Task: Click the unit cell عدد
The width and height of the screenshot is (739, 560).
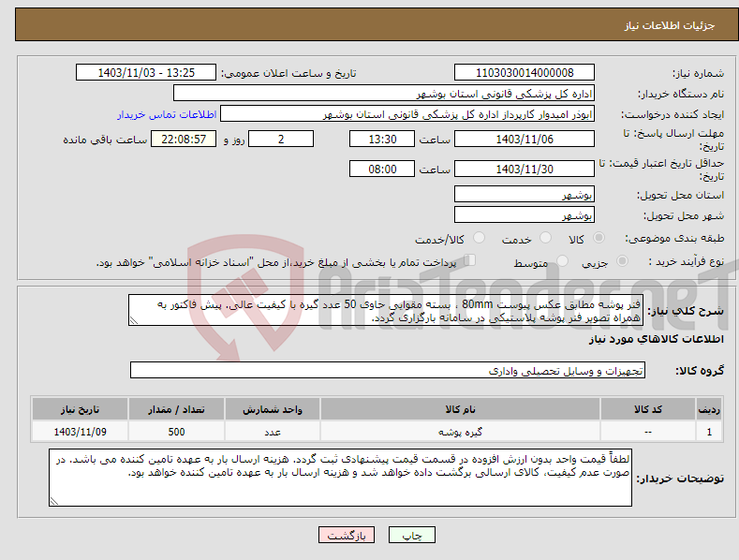Action: (273, 432)
